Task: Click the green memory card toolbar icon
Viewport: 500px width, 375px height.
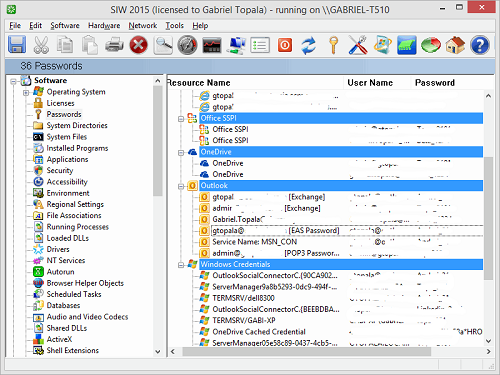Action: tap(407, 45)
